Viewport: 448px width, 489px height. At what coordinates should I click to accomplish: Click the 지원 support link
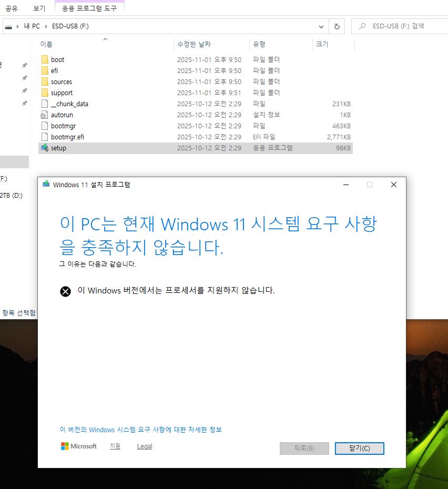(115, 446)
